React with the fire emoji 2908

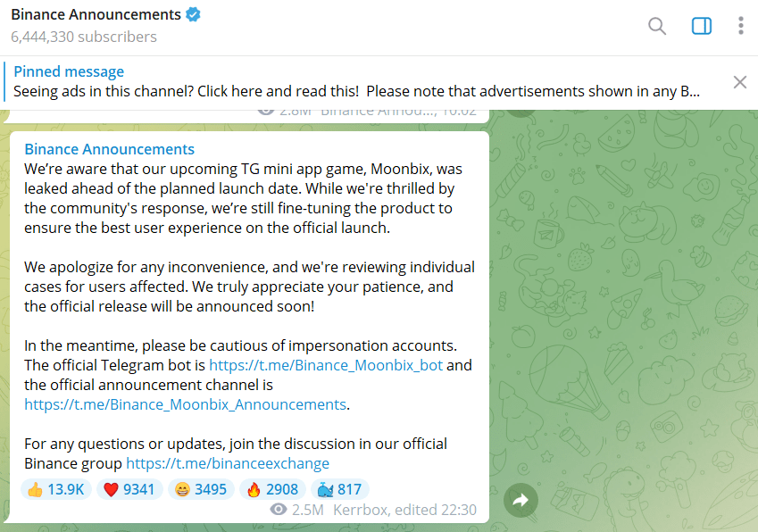(271, 489)
